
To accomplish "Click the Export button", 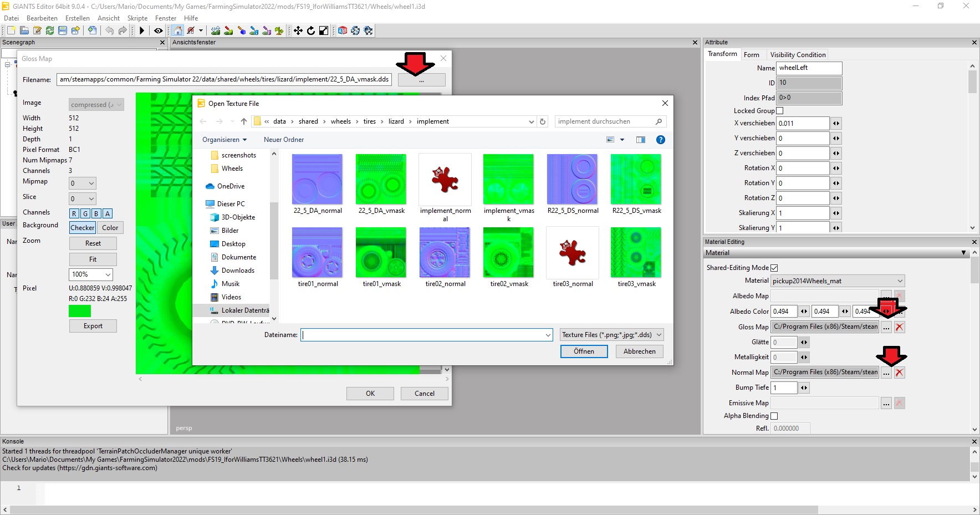I will 93,326.
